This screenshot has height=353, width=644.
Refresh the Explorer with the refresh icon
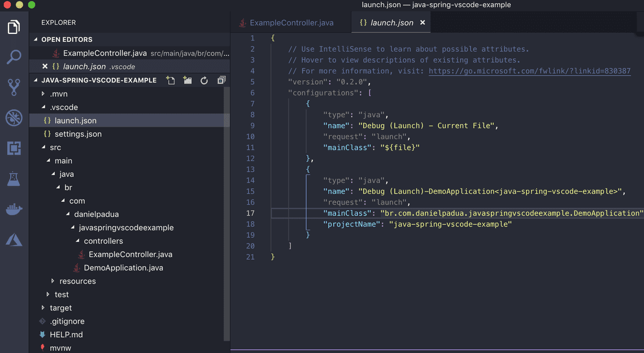(x=204, y=80)
